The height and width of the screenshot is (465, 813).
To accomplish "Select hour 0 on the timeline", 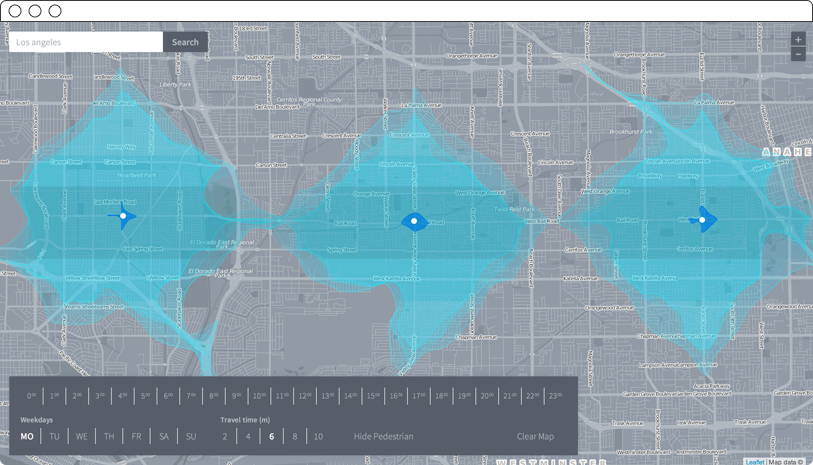I will (32, 396).
